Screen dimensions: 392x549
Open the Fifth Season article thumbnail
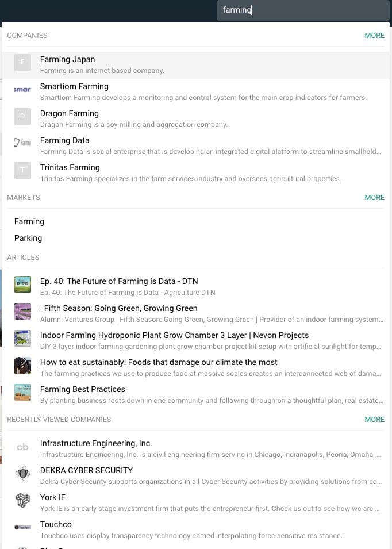pyautogui.click(x=22, y=311)
